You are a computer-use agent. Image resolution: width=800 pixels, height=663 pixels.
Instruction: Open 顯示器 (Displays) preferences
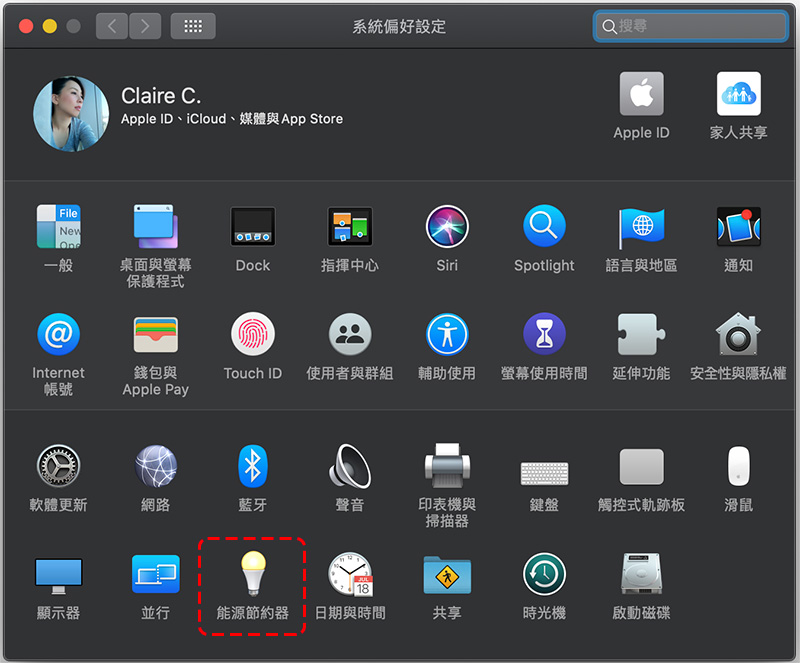[x=59, y=576]
